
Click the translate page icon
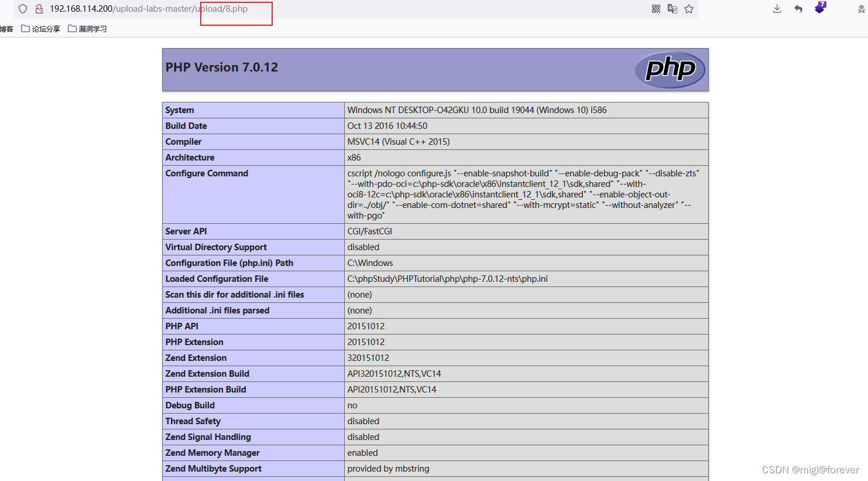click(673, 9)
